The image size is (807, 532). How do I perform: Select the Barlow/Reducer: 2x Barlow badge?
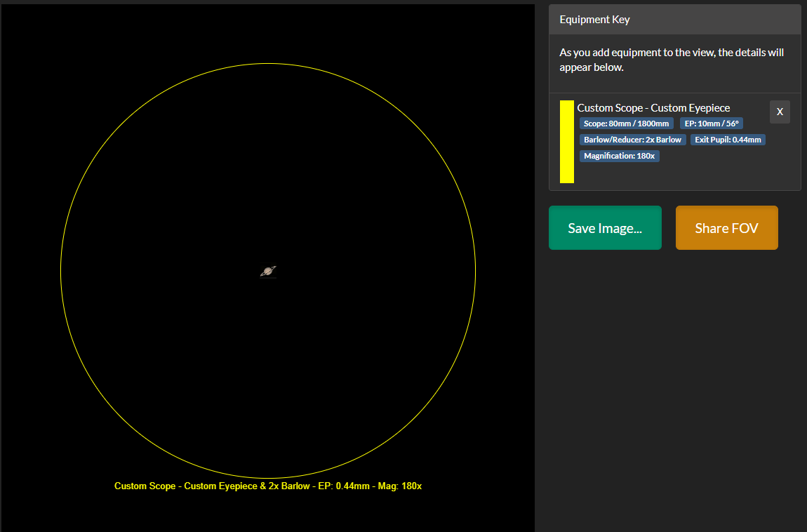coord(632,139)
